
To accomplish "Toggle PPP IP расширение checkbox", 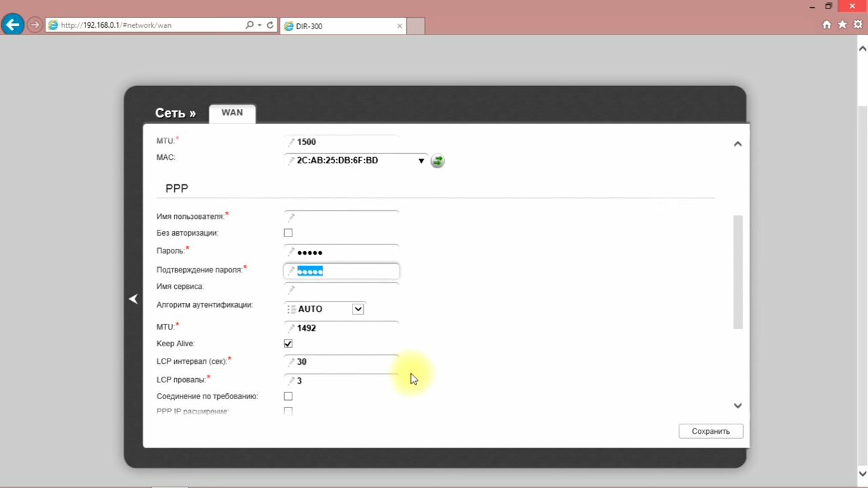I will click(x=288, y=411).
